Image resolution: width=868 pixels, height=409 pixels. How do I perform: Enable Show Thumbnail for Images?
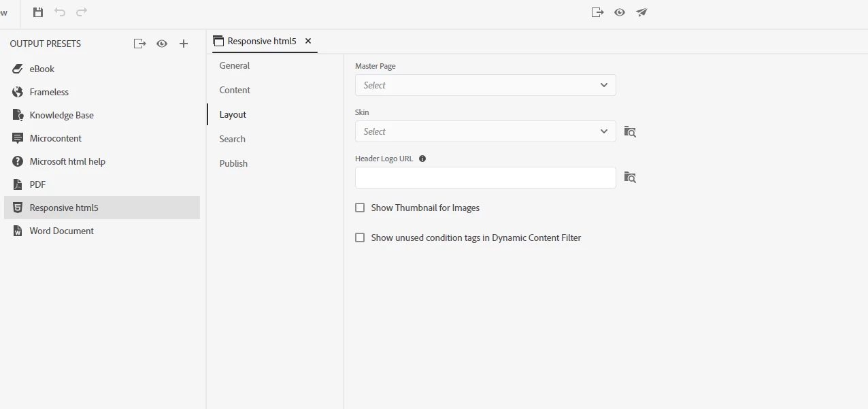coord(360,208)
